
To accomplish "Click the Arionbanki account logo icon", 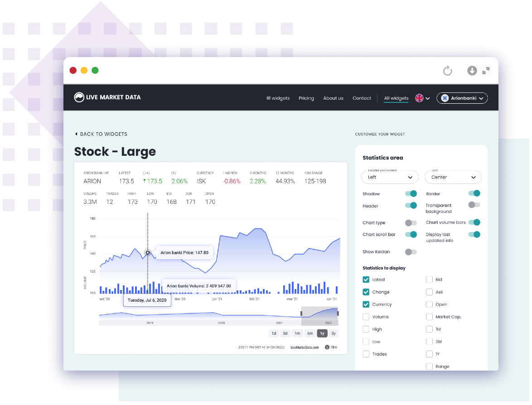I will (x=445, y=98).
